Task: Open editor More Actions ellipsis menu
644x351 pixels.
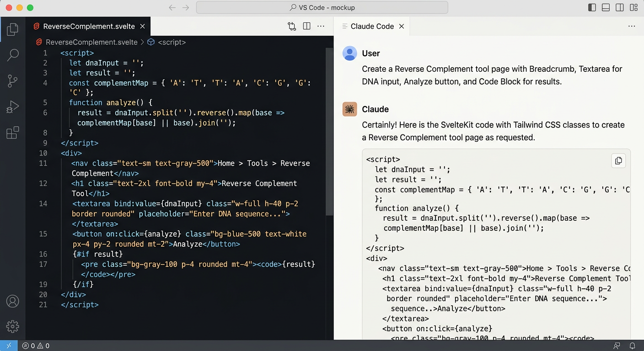Action: [321, 27]
